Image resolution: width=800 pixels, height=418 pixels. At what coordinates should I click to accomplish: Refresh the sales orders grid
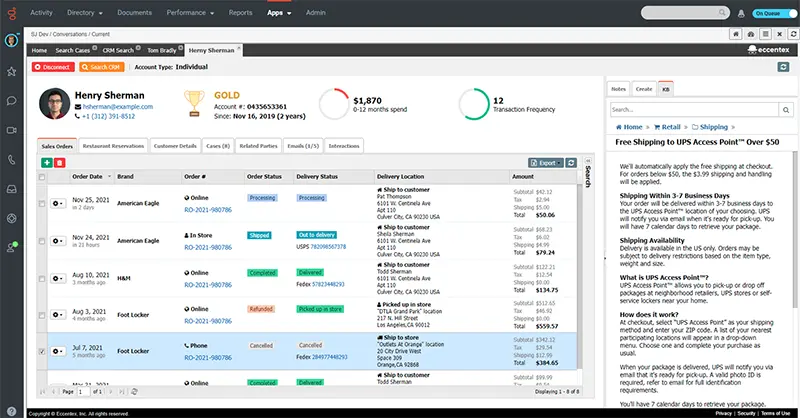[x=571, y=163]
